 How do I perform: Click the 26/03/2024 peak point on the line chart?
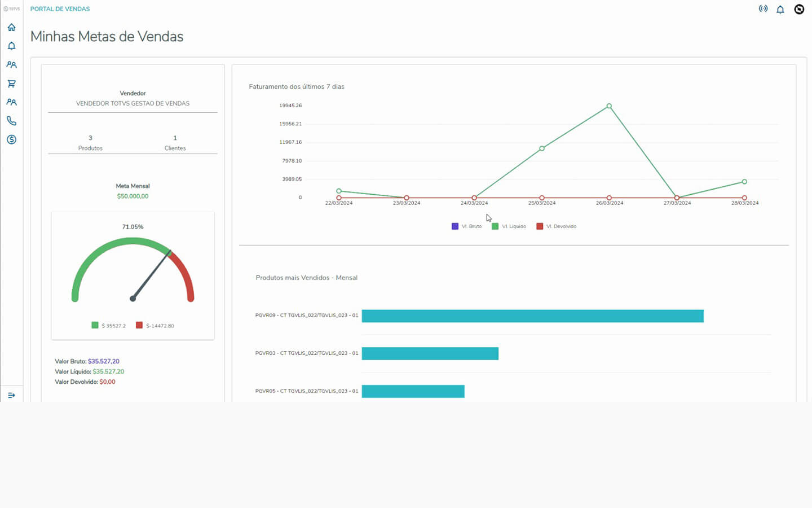tap(609, 106)
